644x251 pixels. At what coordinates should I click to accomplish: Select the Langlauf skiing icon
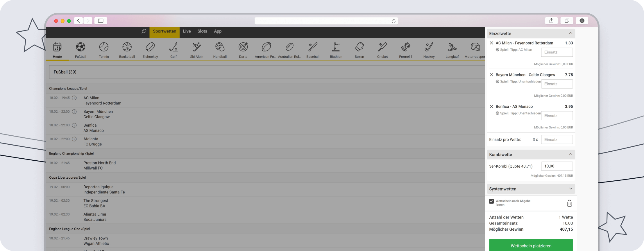click(452, 47)
